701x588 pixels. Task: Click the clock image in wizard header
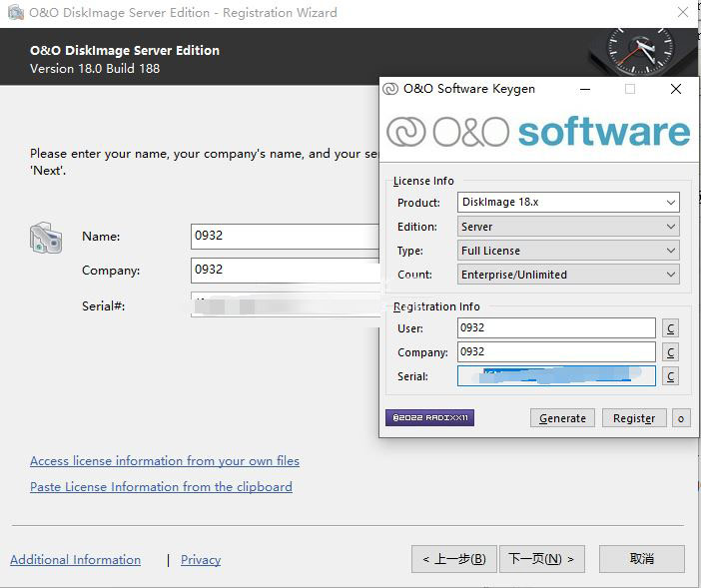640,52
